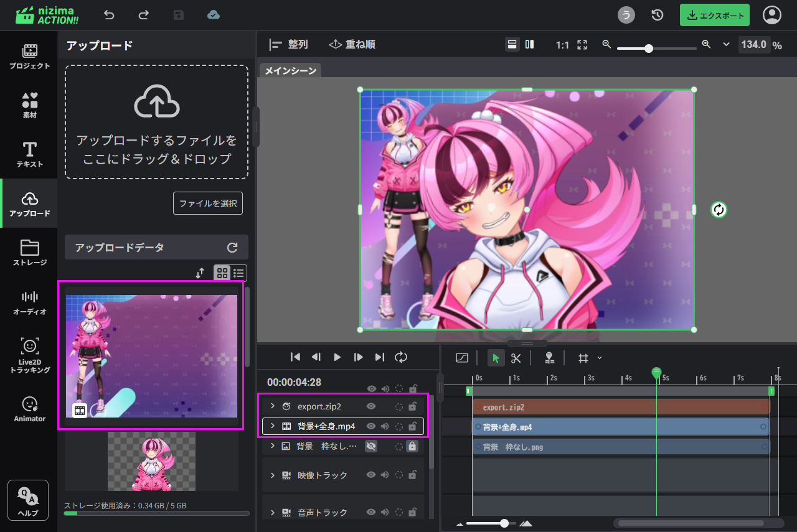Open the Animator sidebar panel
797x532 pixels.
(x=29, y=409)
